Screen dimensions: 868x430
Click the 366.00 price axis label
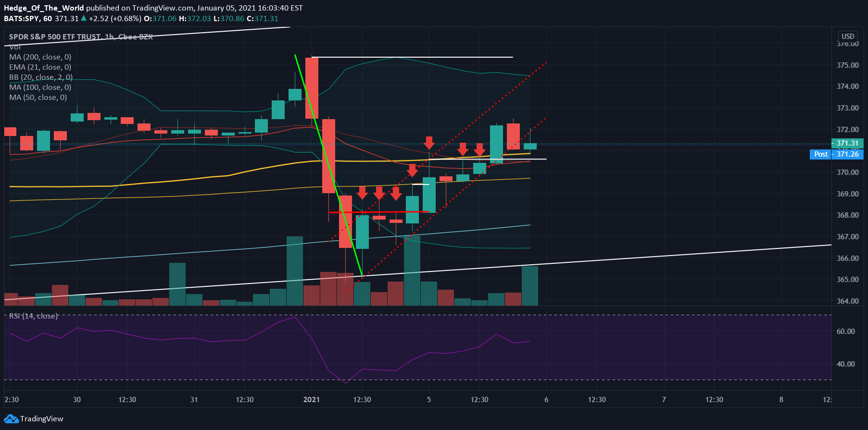[x=847, y=258]
